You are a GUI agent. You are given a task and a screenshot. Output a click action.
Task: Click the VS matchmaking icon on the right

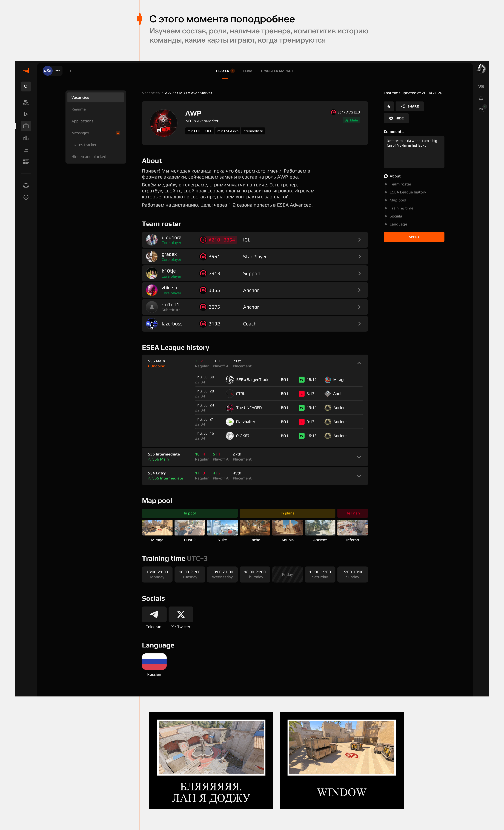tap(481, 87)
